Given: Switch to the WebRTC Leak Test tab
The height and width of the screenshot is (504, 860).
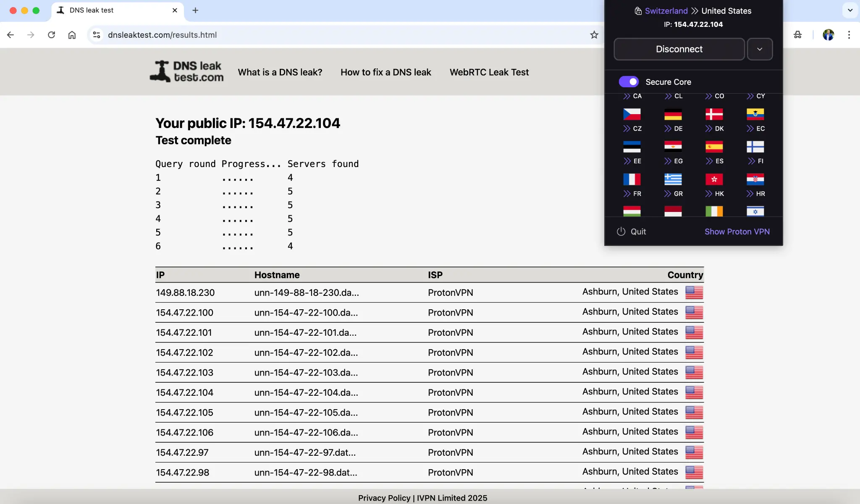Looking at the screenshot, I should tap(489, 72).
